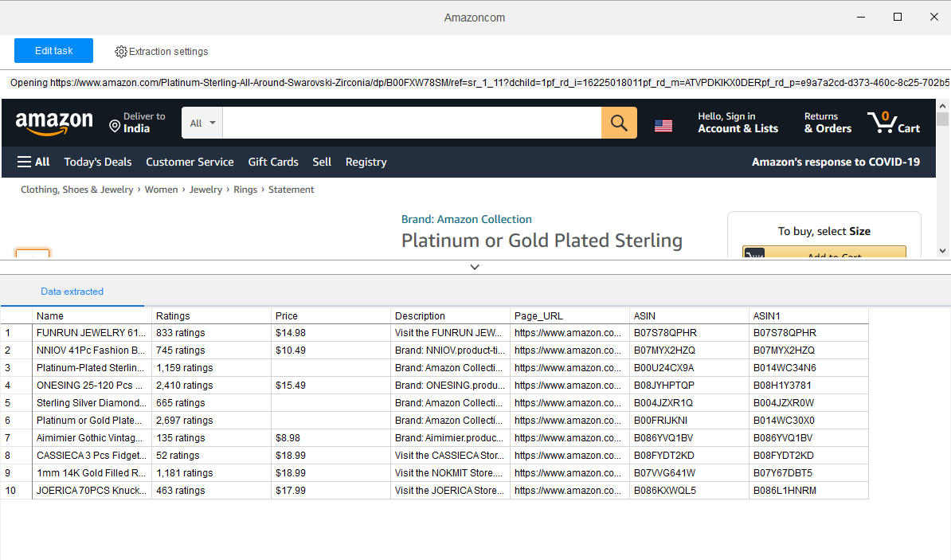Select JOERICA 70PCS Knuck name cell
Screen dimensions: 951x560
point(92,490)
